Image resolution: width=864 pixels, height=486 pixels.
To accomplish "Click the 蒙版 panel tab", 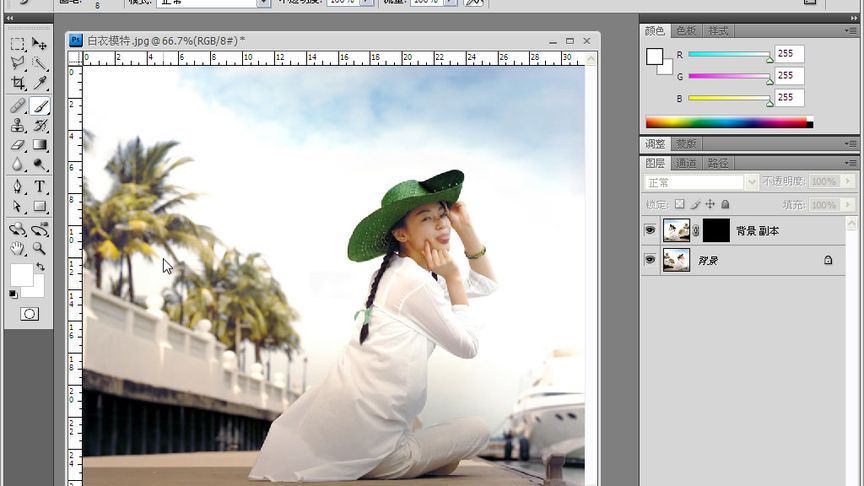I will click(x=685, y=144).
